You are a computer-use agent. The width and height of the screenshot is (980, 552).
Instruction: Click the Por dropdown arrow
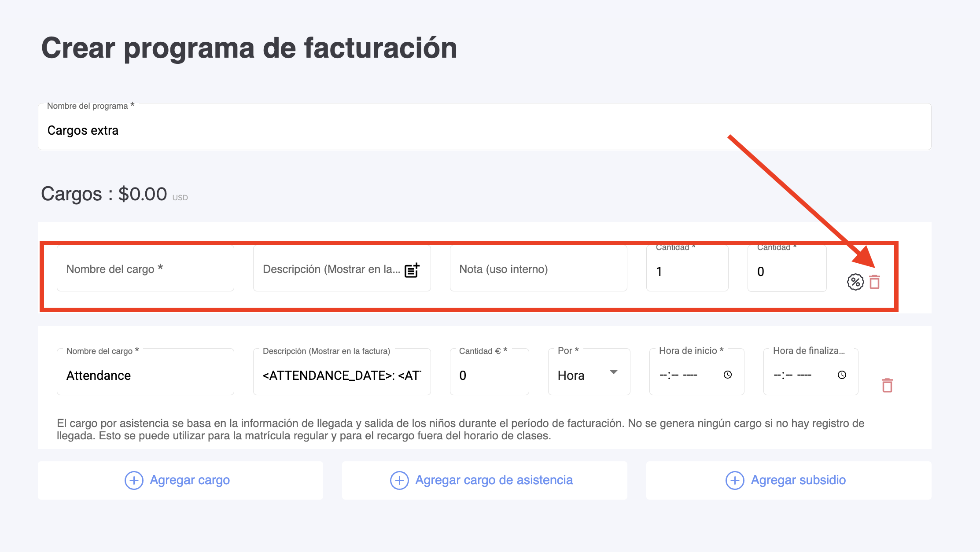pyautogui.click(x=614, y=372)
